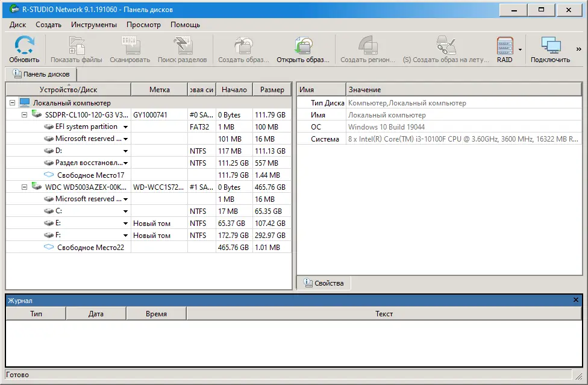Click the Текст column header in Журнал
Viewport: 588px width, 385px height.
tap(384, 314)
